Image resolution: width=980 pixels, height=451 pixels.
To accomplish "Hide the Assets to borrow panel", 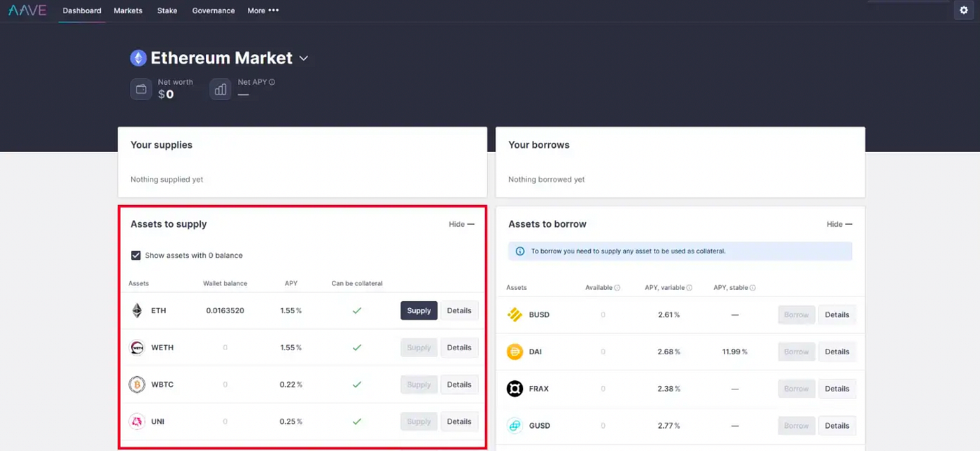I will pos(839,224).
